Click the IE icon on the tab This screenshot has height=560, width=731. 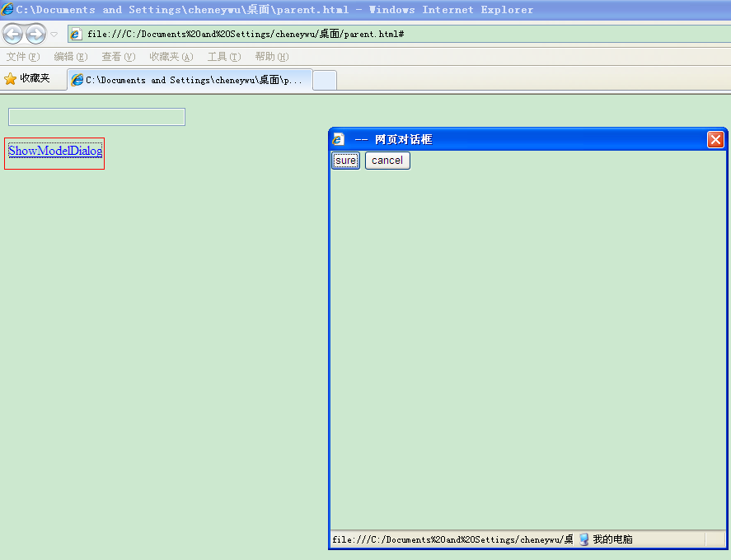[x=77, y=80]
